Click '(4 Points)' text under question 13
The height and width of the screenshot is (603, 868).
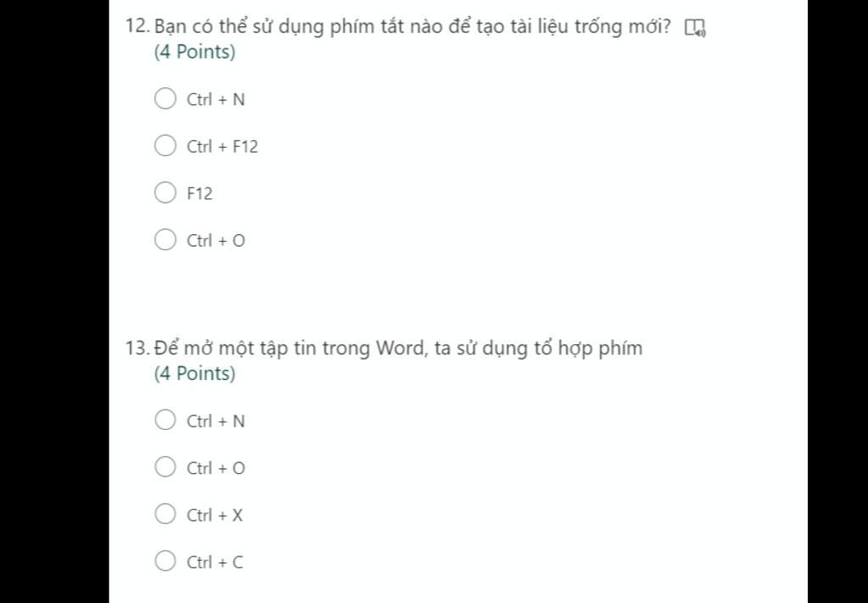[194, 374]
